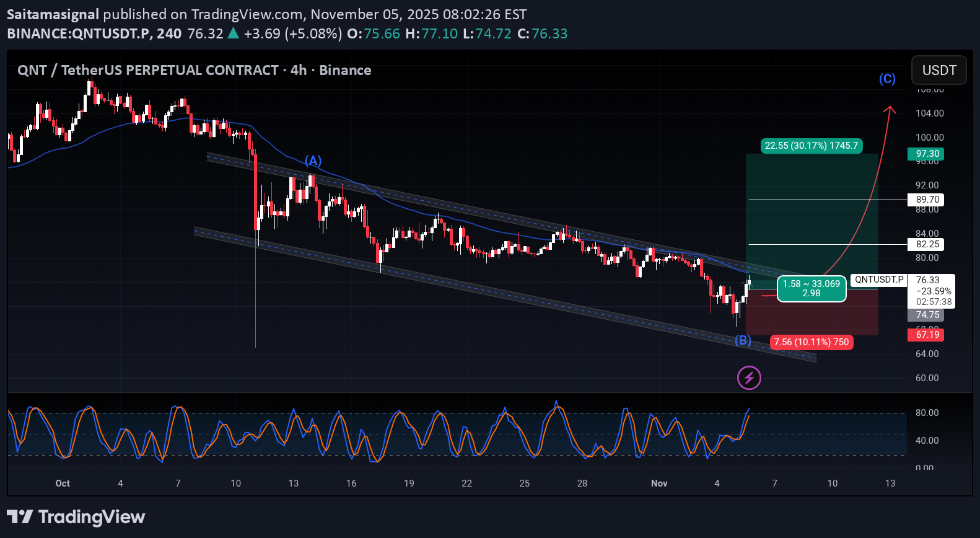This screenshot has height=538, width=980.
Task: Click the green 97.30 target price label
Action: pos(927,154)
